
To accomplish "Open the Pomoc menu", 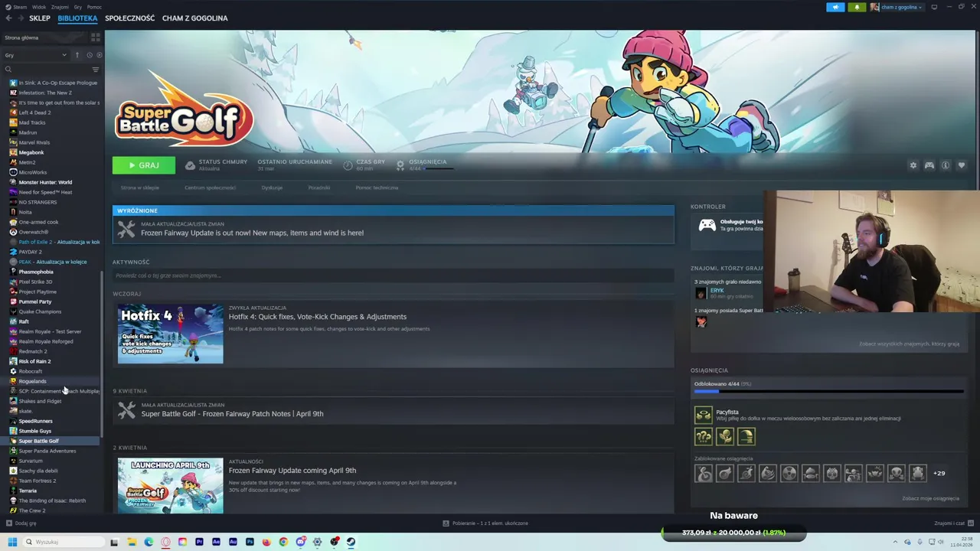I will point(94,7).
